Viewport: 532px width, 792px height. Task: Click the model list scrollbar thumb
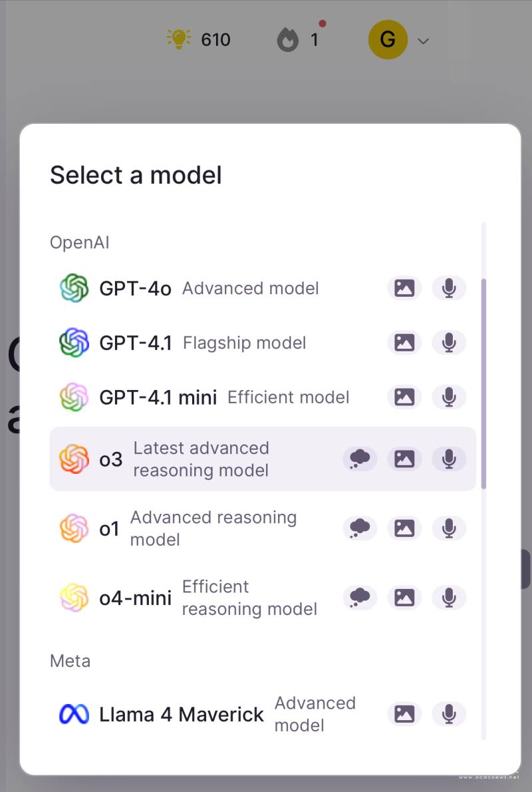point(483,383)
